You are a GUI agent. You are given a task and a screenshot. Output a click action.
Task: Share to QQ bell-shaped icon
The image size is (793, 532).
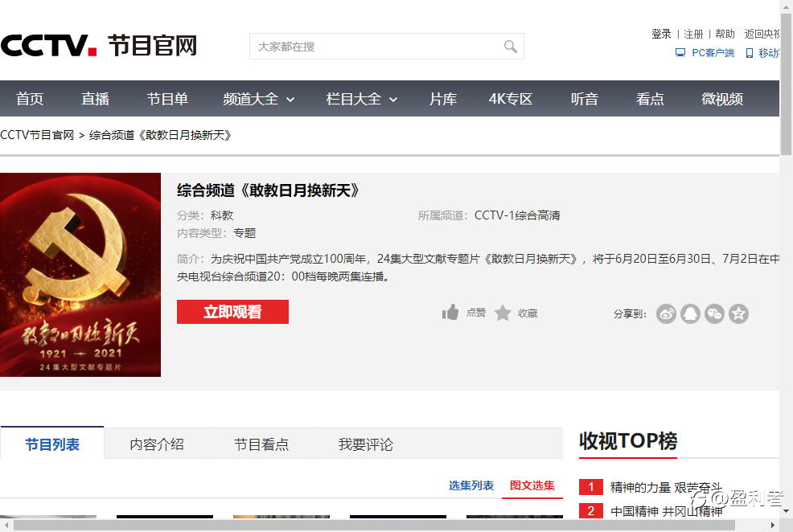pos(690,313)
